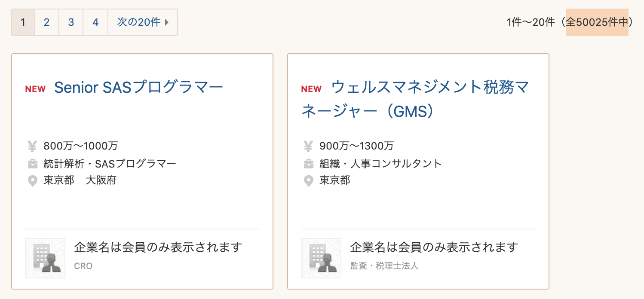Click the NEW badge on Senior SASプログラマー
644x299 pixels.
[35, 88]
